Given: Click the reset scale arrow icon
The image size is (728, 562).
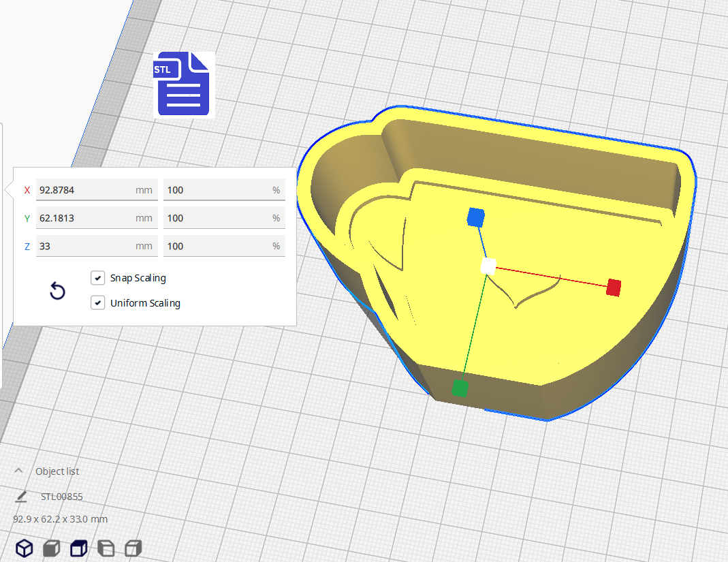Looking at the screenshot, I should coord(58,292).
